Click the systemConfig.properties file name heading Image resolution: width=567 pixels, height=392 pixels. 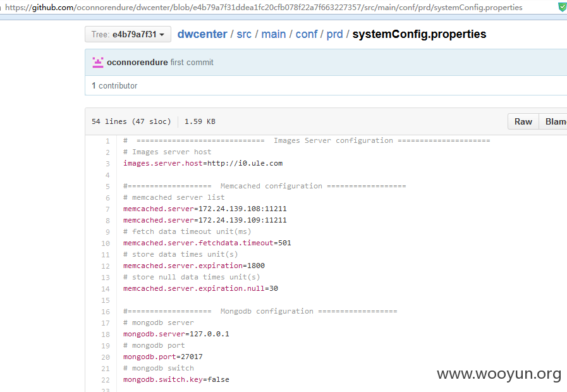click(x=419, y=34)
